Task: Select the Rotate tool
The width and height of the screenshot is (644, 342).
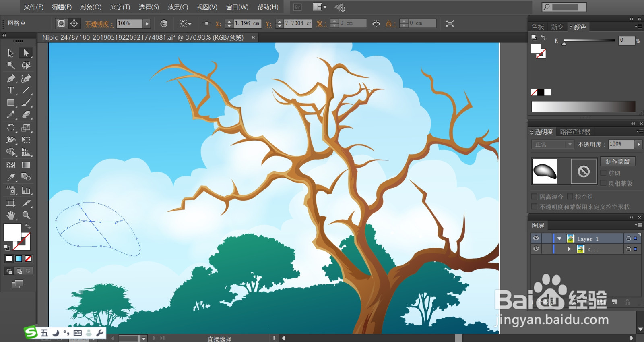Action: (x=11, y=128)
